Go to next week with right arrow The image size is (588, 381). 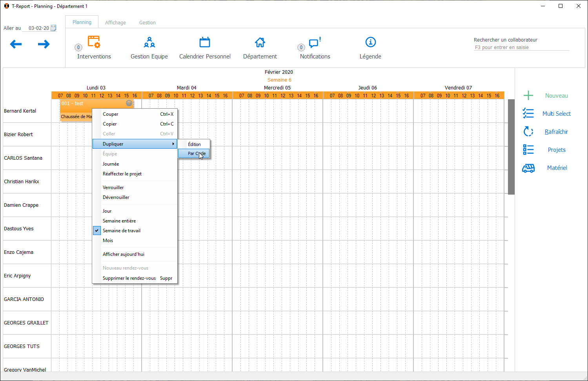pos(44,44)
